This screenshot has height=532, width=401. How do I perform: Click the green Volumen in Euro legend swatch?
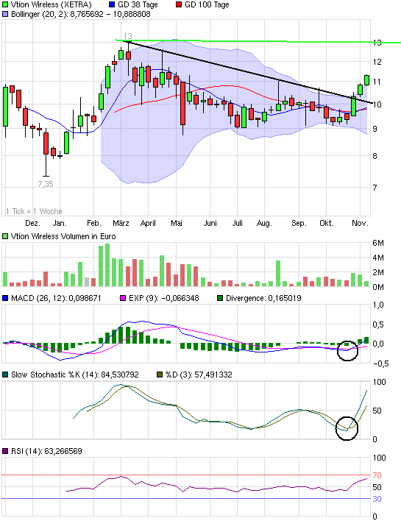[x=5, y=236]
